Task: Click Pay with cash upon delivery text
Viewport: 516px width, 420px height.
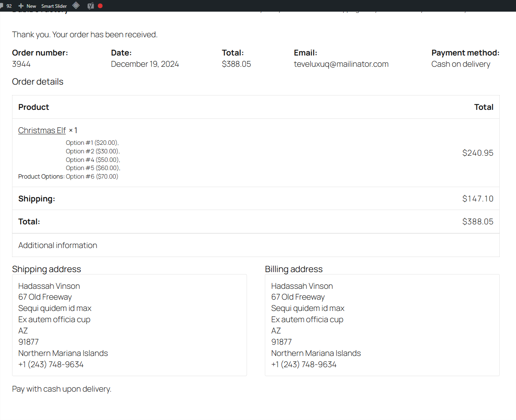Action: coord(62,389)
